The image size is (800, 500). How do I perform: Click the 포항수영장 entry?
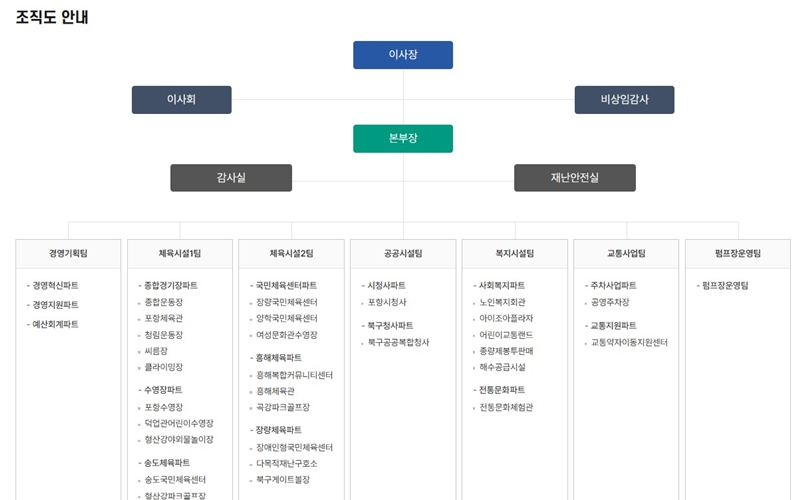coord(163,407)
